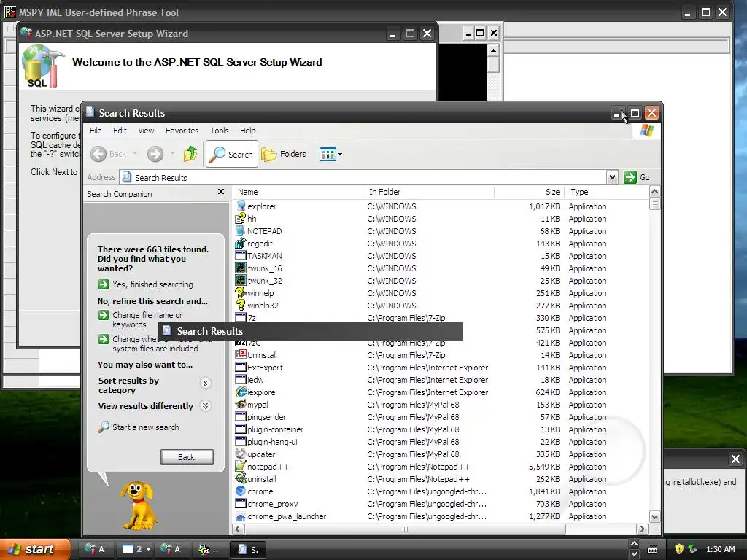Click scroll up arrow in results list

[x=654, y=192]
